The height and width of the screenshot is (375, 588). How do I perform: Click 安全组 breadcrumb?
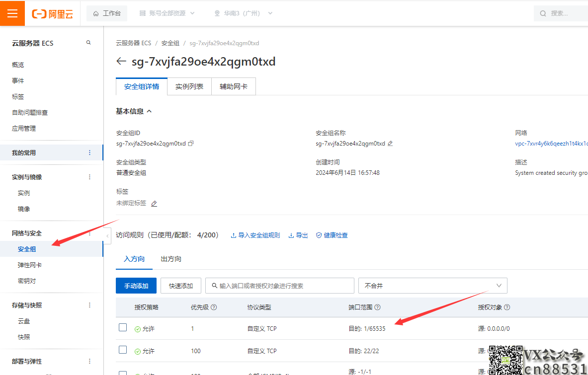point(170,43)
